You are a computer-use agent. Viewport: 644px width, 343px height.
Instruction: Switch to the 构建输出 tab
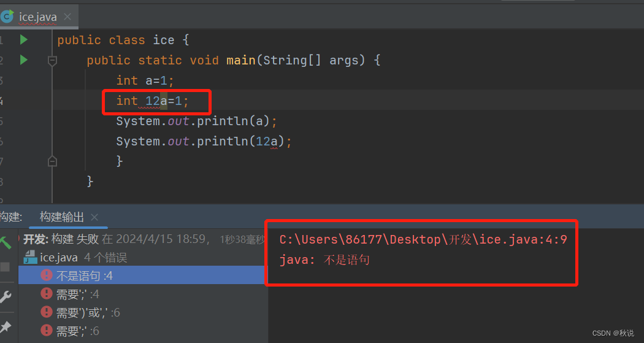point(61,217)
